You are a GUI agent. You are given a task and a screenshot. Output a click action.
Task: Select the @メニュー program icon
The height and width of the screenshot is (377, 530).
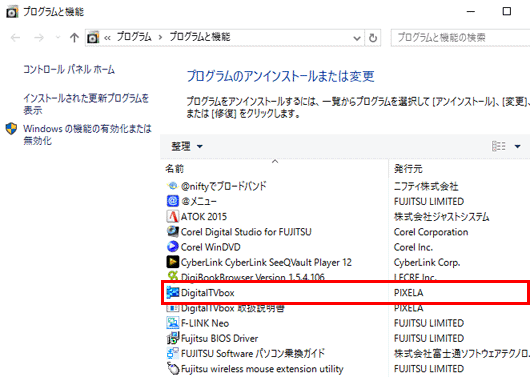tap(172, 201)
